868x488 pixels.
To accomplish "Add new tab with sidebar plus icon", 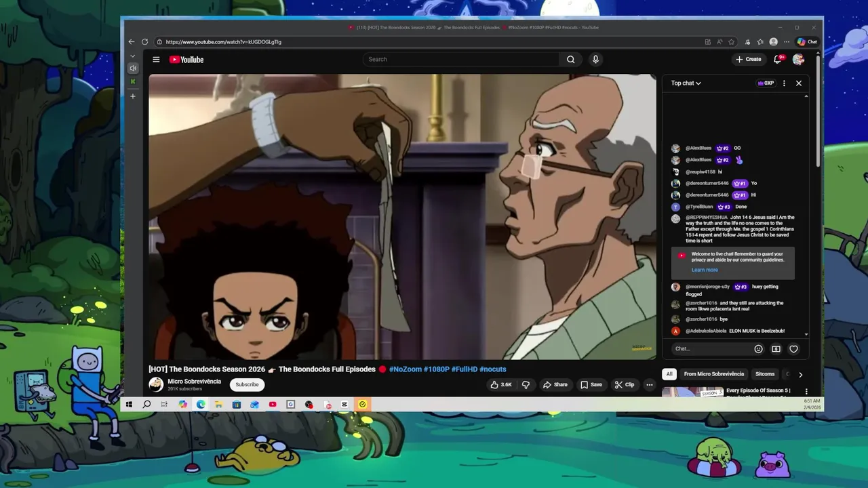I will [133, 96].
